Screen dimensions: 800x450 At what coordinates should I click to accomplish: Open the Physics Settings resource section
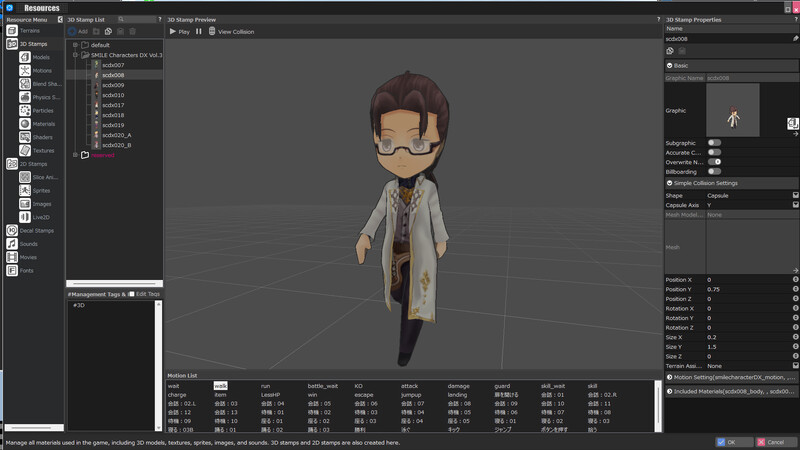coord(40,97)
